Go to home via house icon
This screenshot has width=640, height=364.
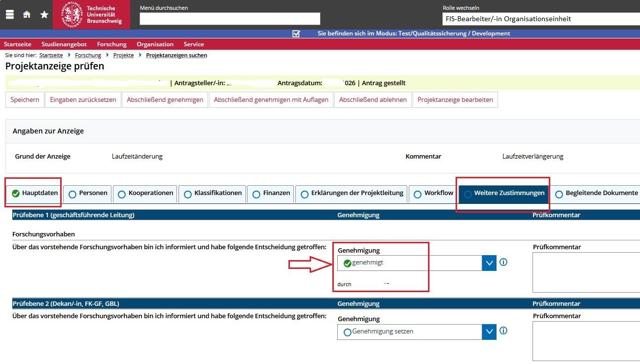[27, 14]
